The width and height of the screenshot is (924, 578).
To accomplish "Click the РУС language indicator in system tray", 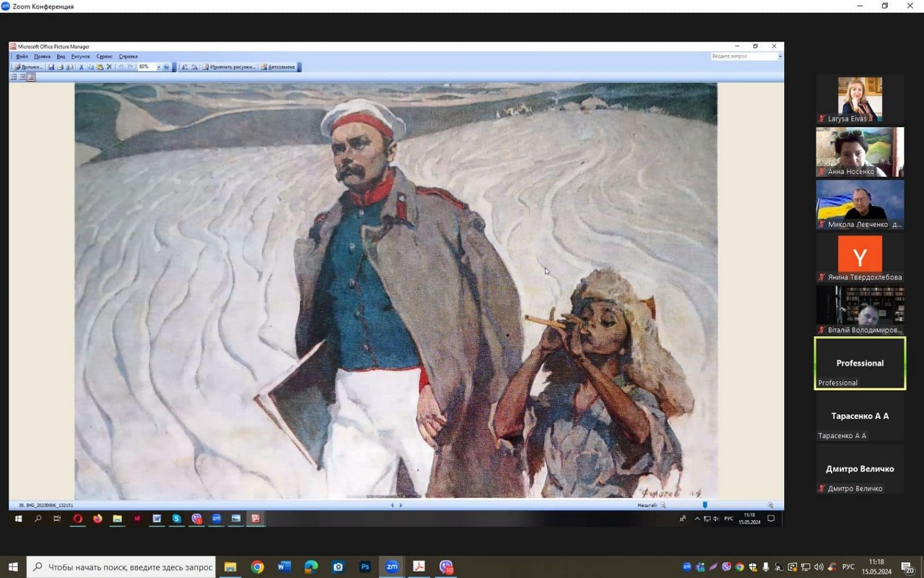I will (x=849, y=567).
